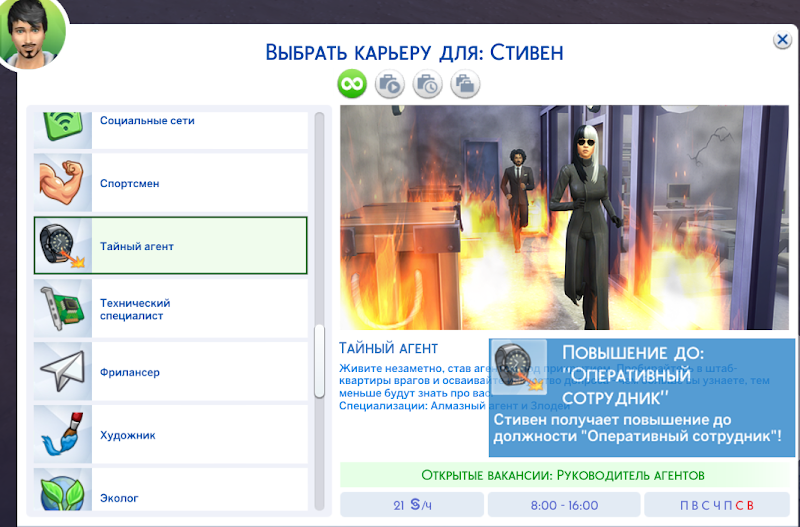Click the flexed arm Спортсмен icon
This screenshot has height=527, width=800.
pos(62,183)
